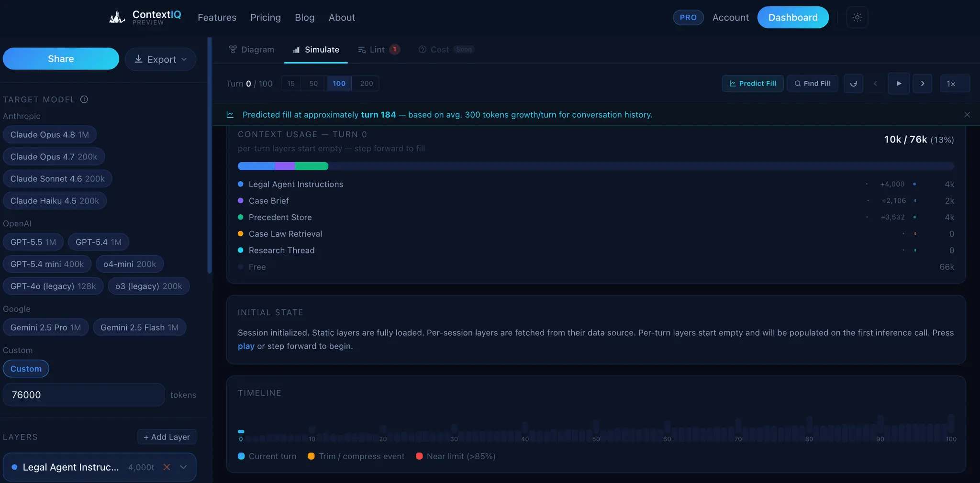Remove the Legal Agent Instructions layer

(x=167, y=467)
